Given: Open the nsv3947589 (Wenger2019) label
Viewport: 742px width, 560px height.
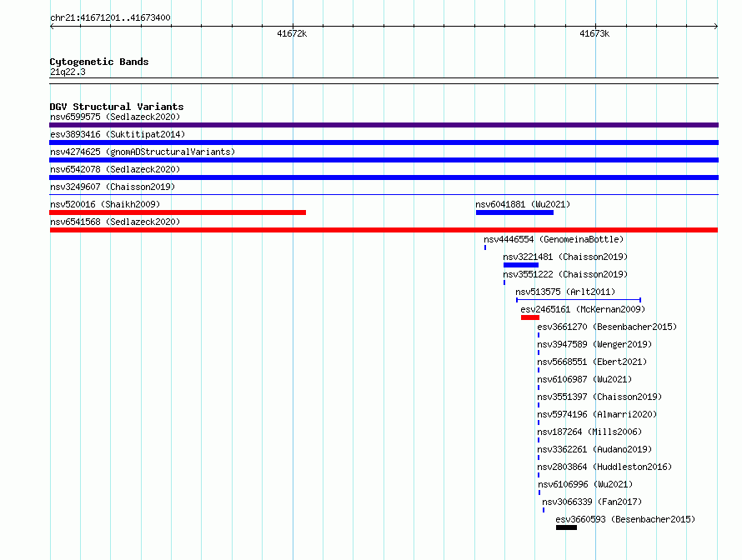Looking at the screenshot, I should tap(594, 344).
